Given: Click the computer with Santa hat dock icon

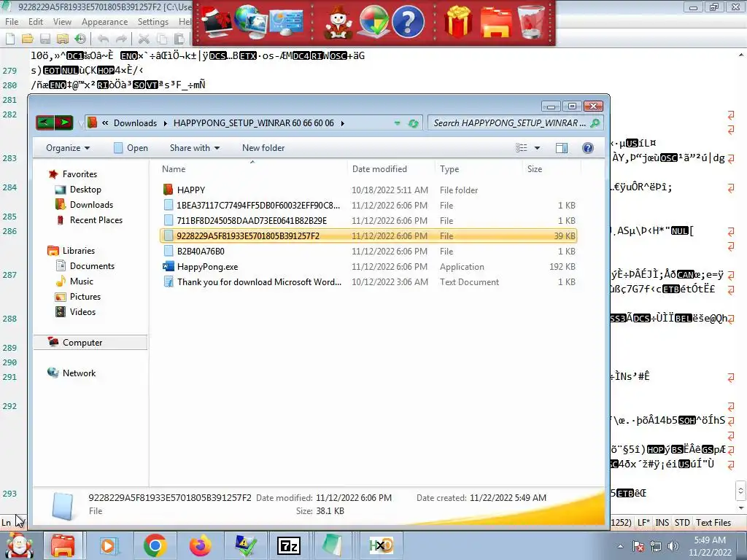Looking at the screenshot, I should point(217,22).
